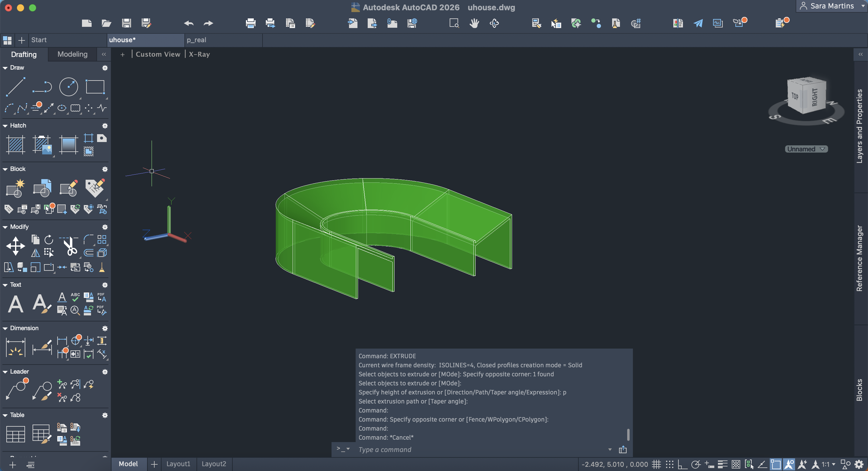Select the Move tool in Modify panel

coord(15,246)
